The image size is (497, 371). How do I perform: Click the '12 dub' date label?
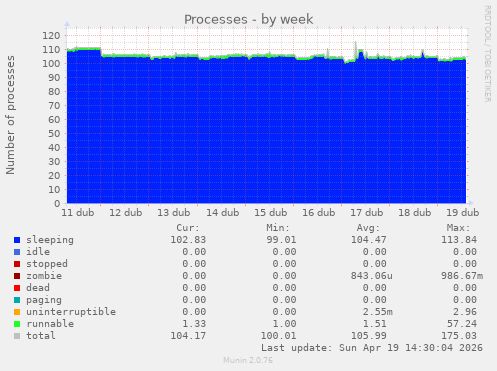tap(126, 213)
